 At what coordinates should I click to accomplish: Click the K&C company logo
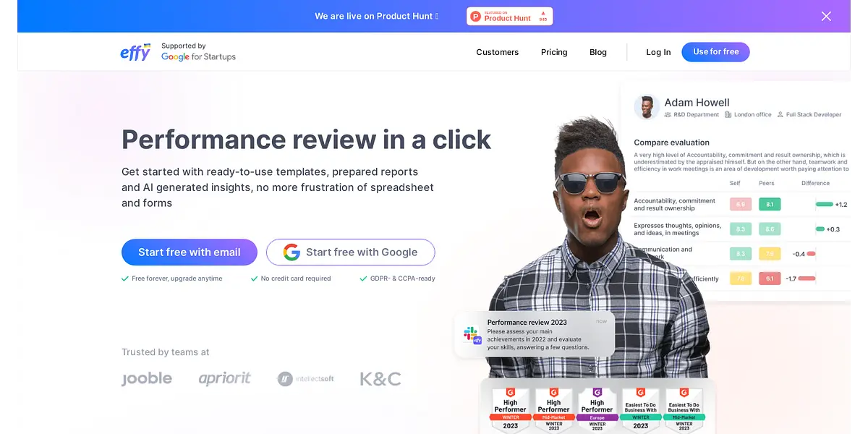coord(380,379)
